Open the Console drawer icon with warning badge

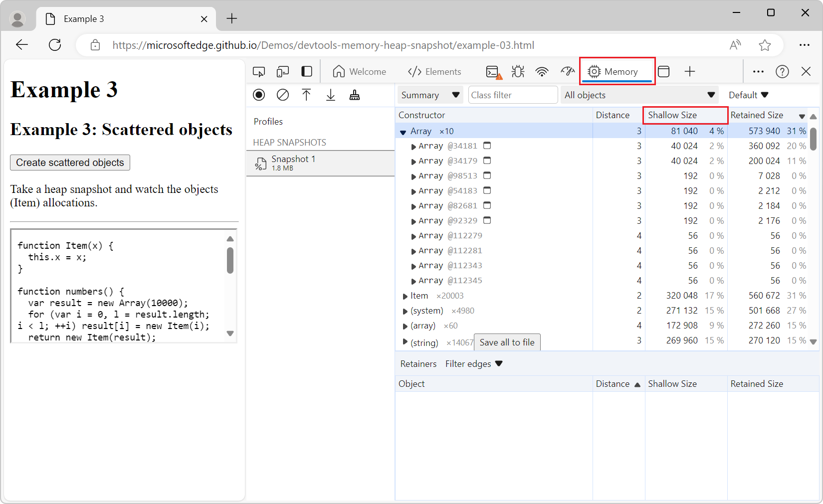coord(492,71)
